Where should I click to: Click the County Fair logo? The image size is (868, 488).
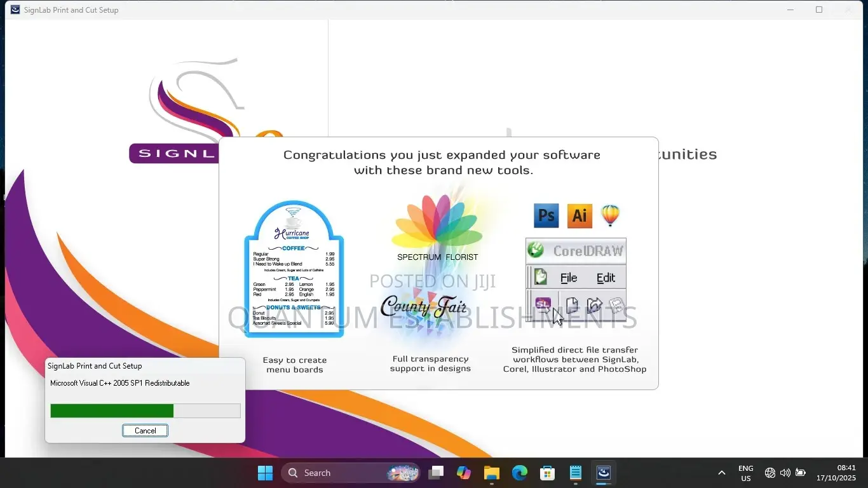click(424, 307)
